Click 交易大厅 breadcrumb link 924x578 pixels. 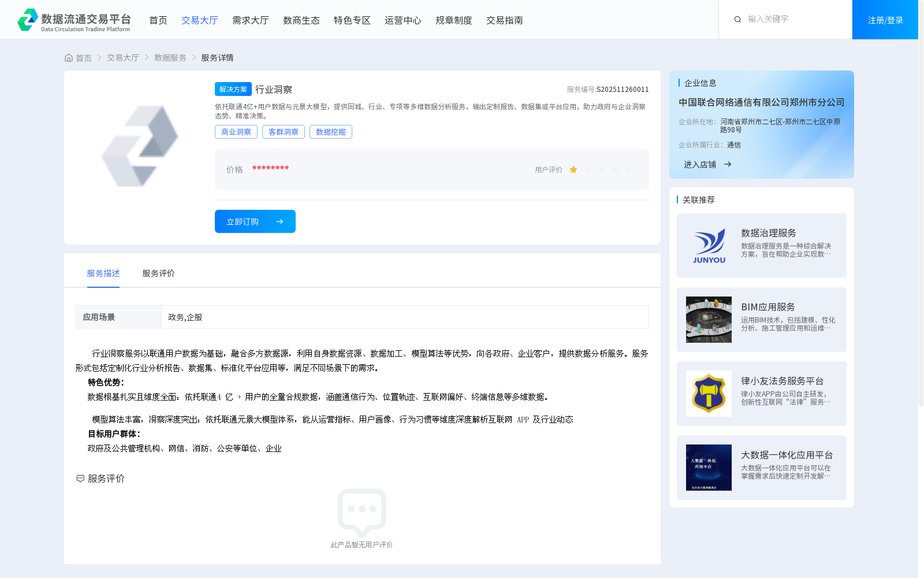tap(123, 58)
